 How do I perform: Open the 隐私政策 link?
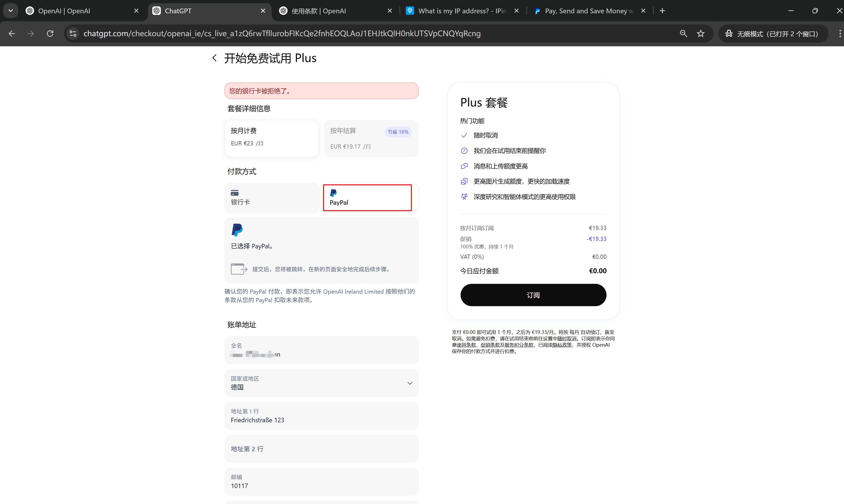[x=562, y=345]
